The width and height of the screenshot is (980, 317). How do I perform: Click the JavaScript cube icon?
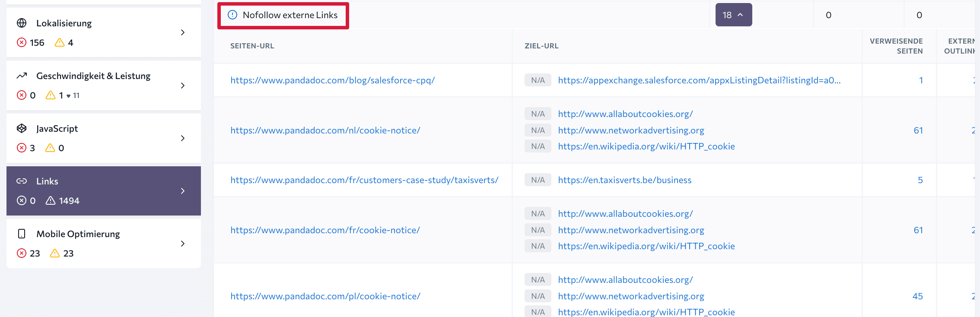22,128
